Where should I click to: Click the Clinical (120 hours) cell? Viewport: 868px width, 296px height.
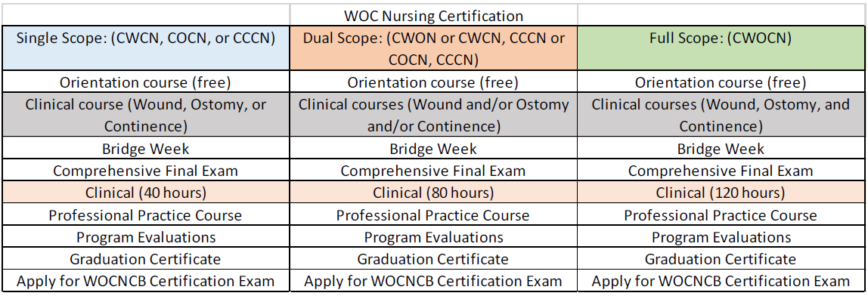coord(722,193)
